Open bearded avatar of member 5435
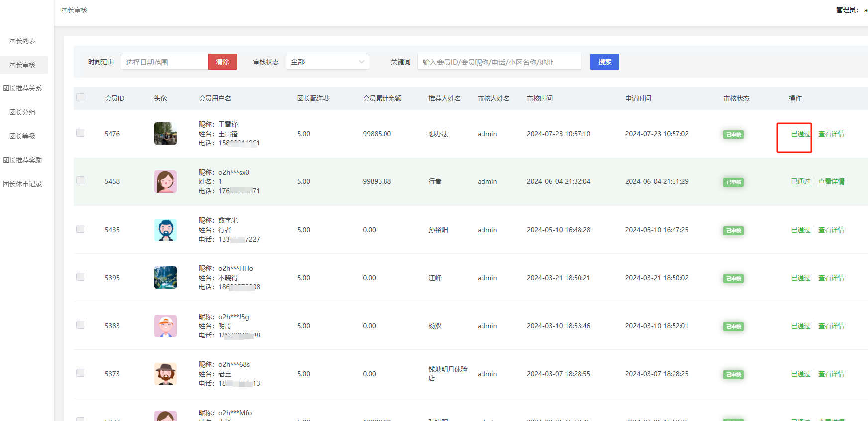 [165, 230]
